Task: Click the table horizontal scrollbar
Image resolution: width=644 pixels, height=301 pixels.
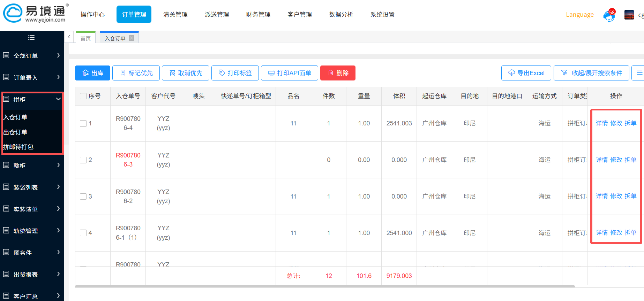Action: point(325,286)
